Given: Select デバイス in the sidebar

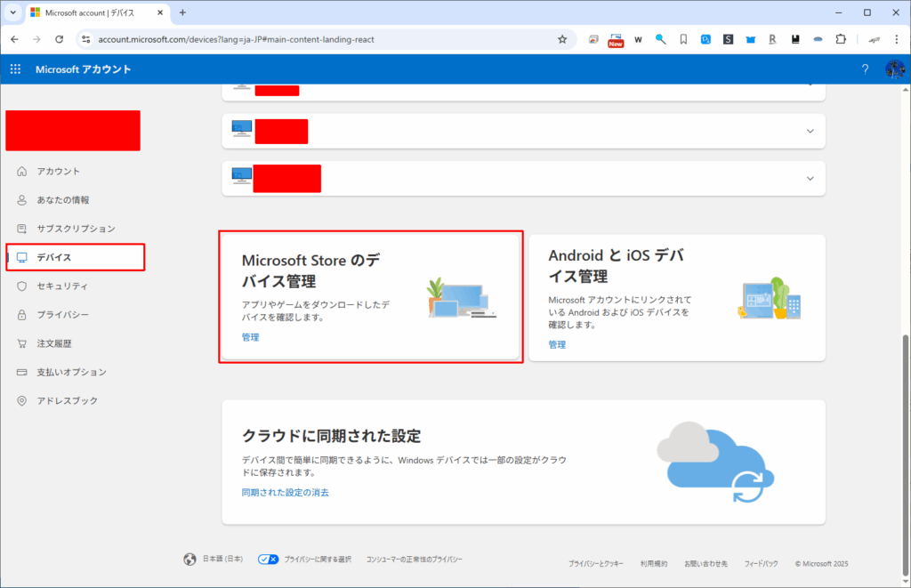Looking at the screenshot, I should pos(76,257).
